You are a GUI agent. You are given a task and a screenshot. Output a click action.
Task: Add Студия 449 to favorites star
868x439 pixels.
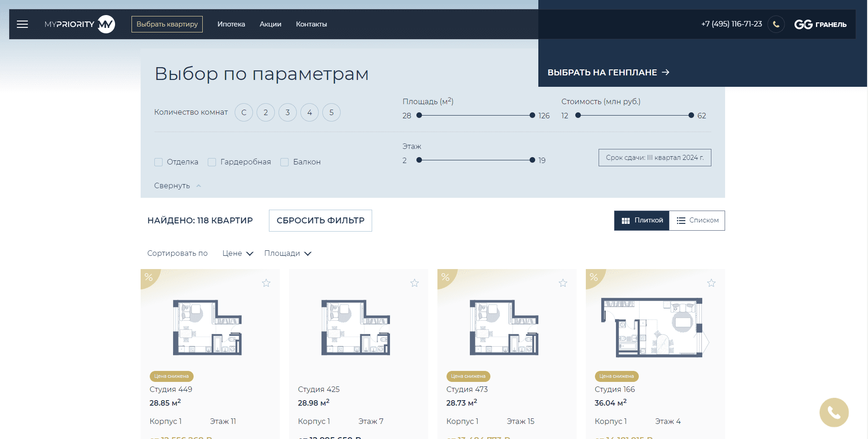pos(266,283)
